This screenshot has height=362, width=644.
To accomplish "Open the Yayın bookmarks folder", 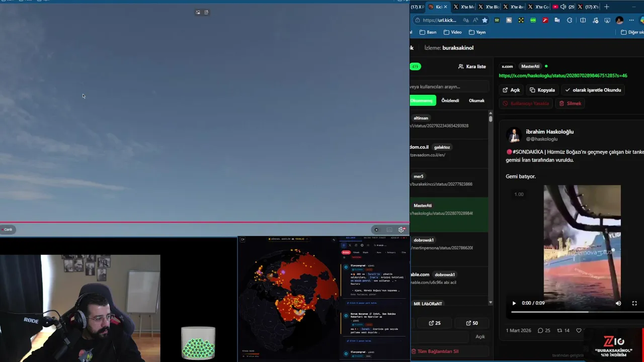I will pos(477,32).
